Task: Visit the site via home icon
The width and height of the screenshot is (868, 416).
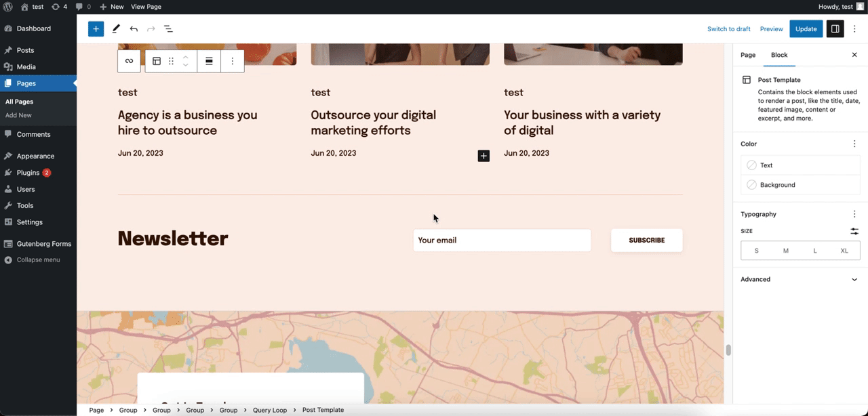Action: tap(24, 7)
